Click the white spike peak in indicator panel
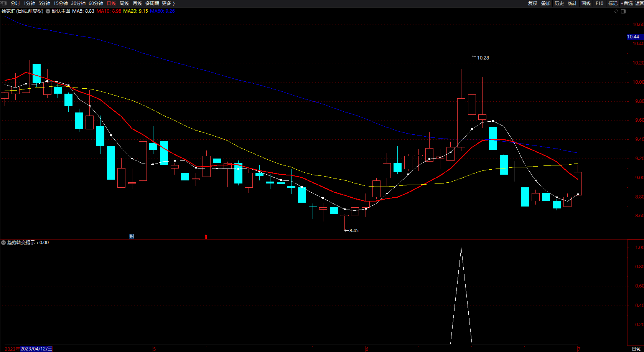Viewport: 644px width, 352px height. coord(461,249)
